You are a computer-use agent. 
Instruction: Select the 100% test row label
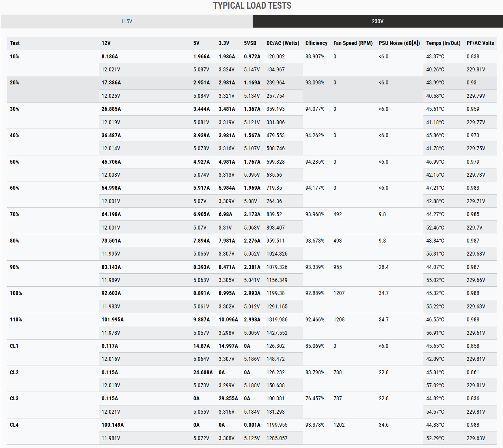coord(16,293)
